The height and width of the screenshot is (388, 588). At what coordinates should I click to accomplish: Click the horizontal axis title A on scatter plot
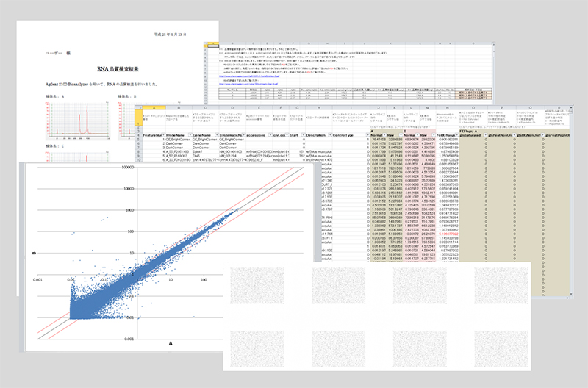coord(171,343)
